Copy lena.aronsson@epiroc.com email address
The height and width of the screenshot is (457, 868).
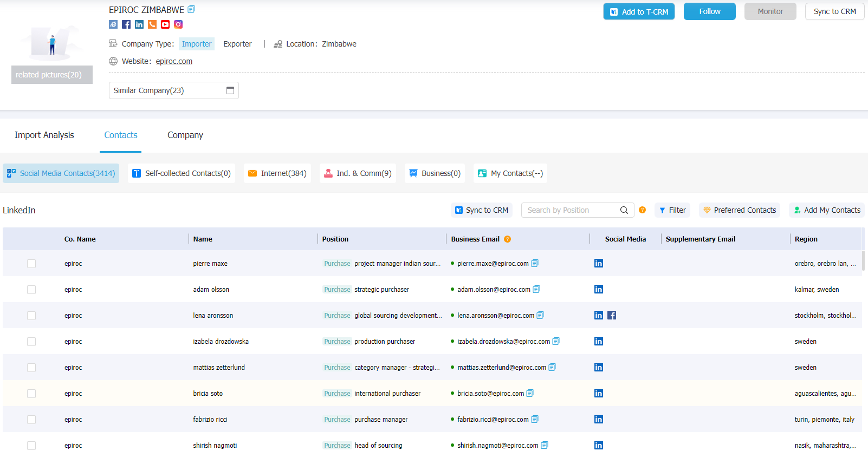[540, 315]
